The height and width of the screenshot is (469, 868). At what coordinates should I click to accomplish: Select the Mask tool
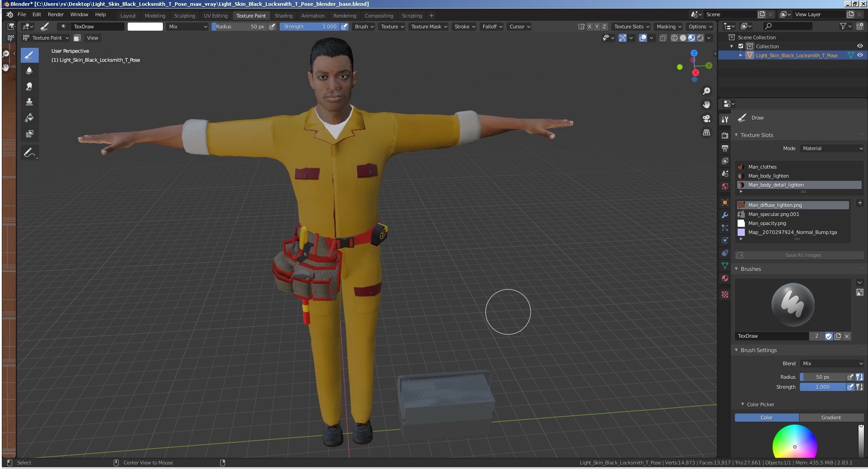tap(29, 133)
